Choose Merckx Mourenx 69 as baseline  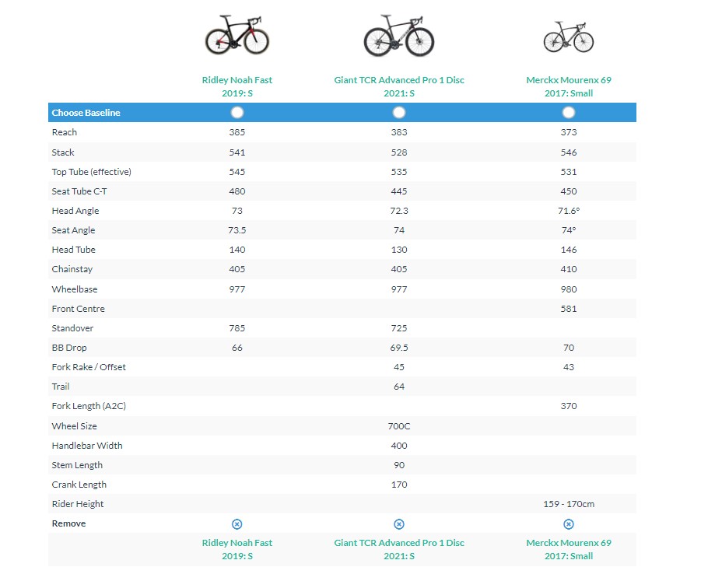pyautogui.click(x=569, y=113)
